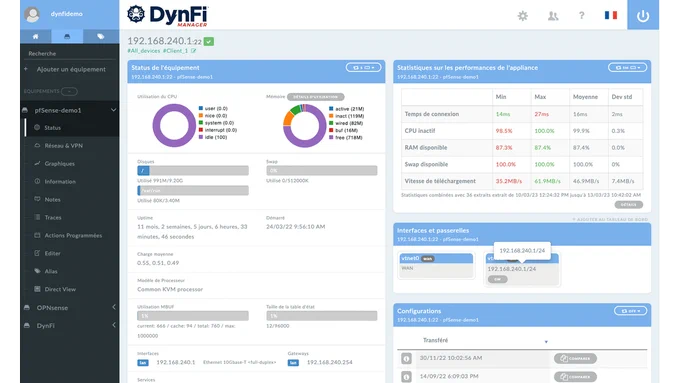
Task: Click Ajouter au tableau de bord
Action: click(610, 219)
